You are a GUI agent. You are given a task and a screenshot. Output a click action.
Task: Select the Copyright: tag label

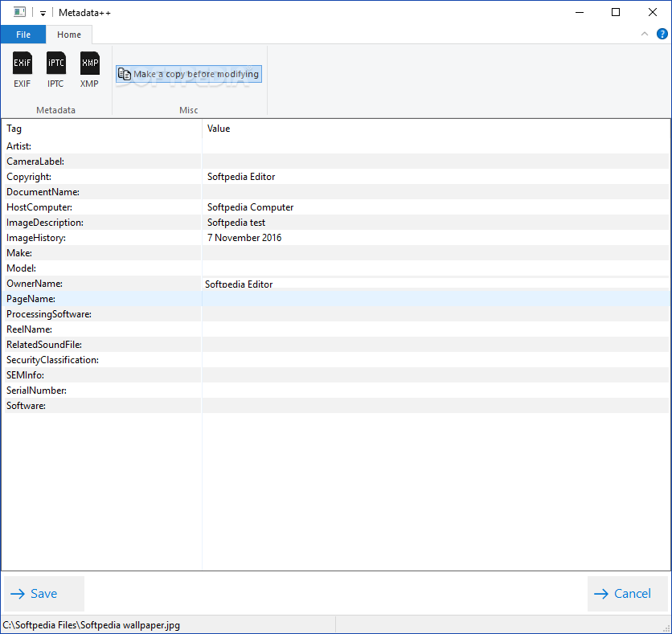(x=29, y=177)
